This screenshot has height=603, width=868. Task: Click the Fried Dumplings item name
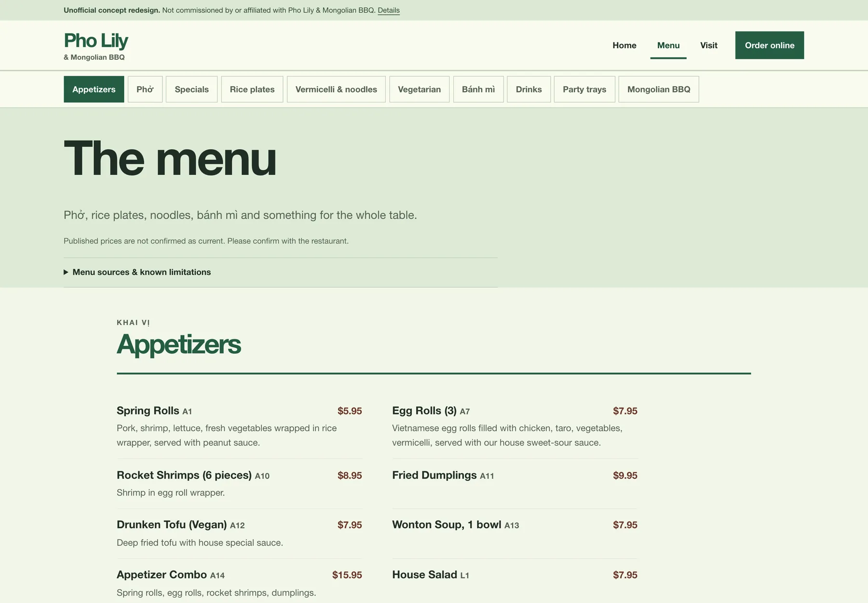click(434, 475)
